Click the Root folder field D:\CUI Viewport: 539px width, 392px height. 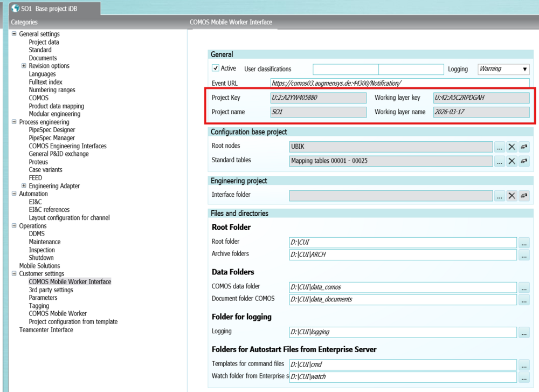click(403, 243)
